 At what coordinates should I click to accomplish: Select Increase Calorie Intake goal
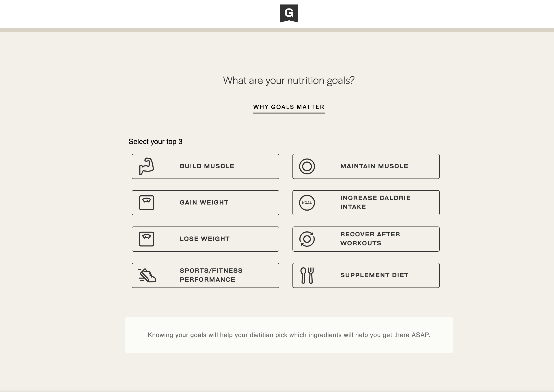(375, 203)
